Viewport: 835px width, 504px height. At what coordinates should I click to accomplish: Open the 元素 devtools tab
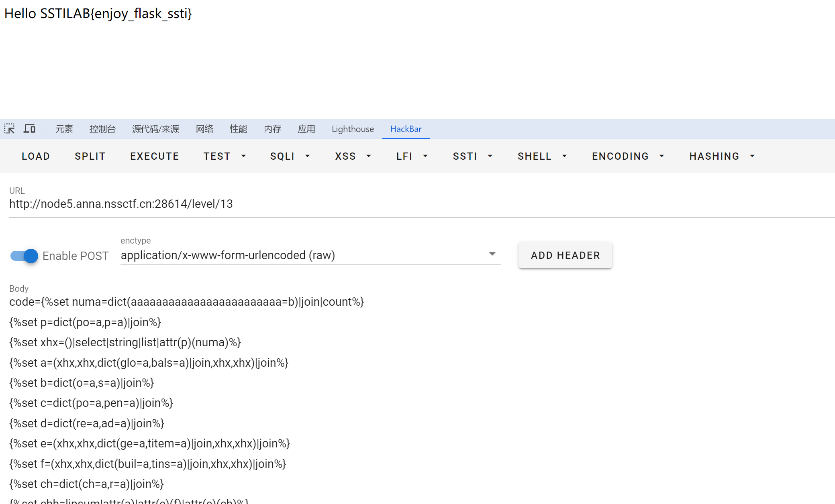click(x=64, y=129)
